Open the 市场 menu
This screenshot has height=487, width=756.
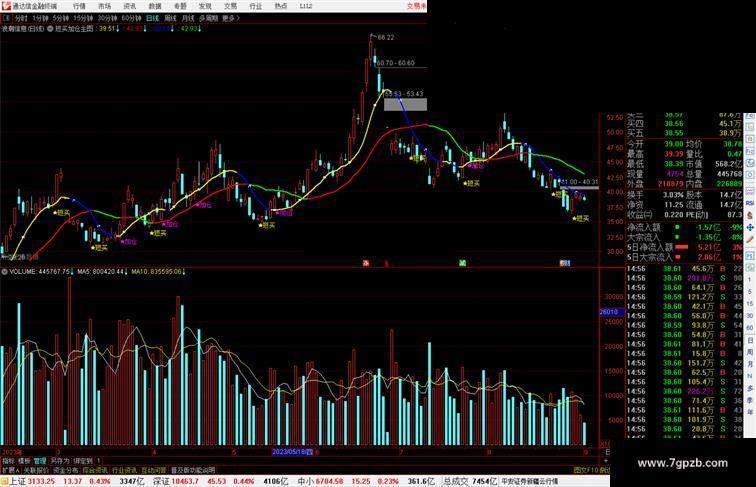(x=104, y=6)
